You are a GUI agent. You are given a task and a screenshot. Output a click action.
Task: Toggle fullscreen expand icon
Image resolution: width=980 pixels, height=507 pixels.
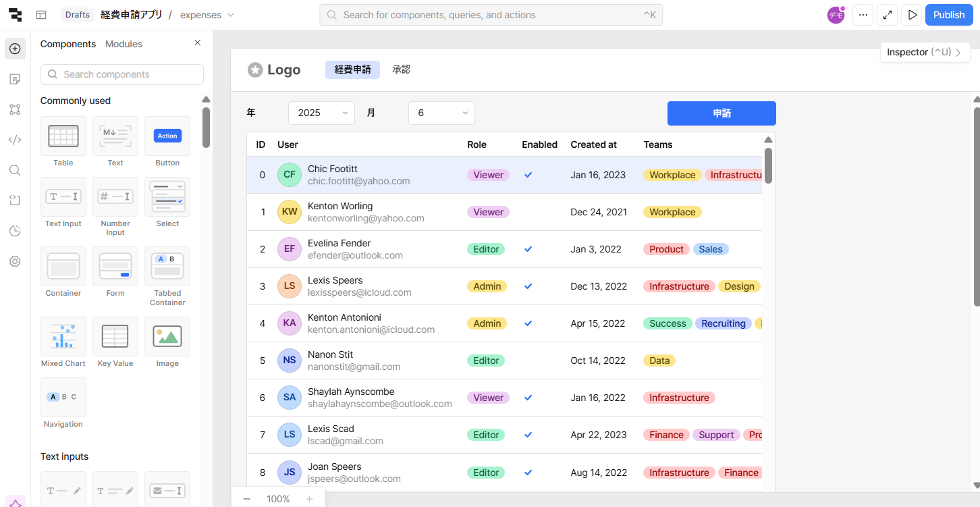coord(888,15)
